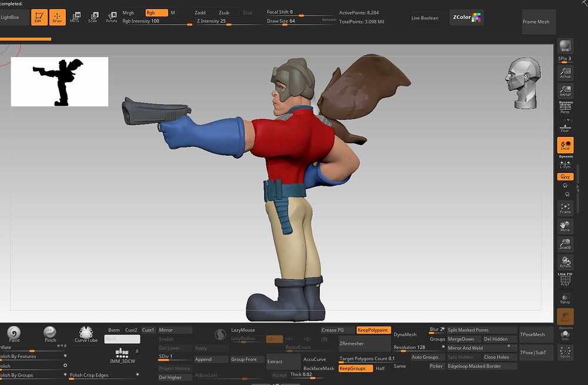588x385 pixels.
Task: Select the CurveTube brush
Action: (86, 334)
